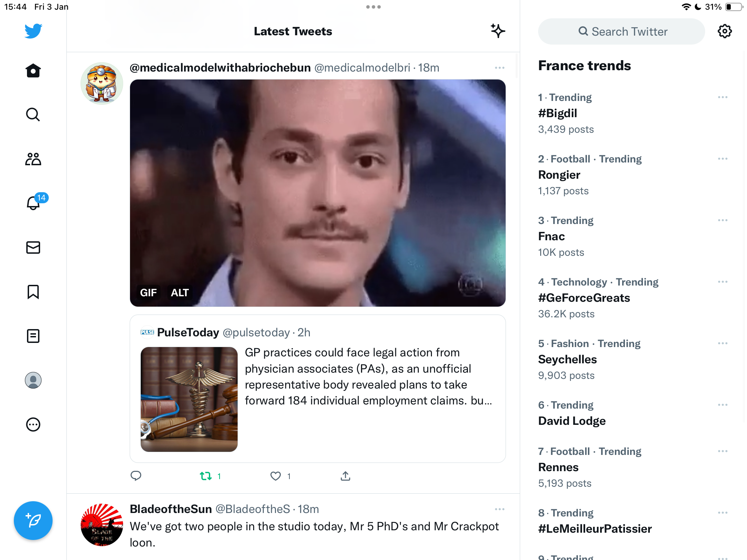Open the Twitter bird logo
This screenshot has height=560, width=747.
coord(33,31)
